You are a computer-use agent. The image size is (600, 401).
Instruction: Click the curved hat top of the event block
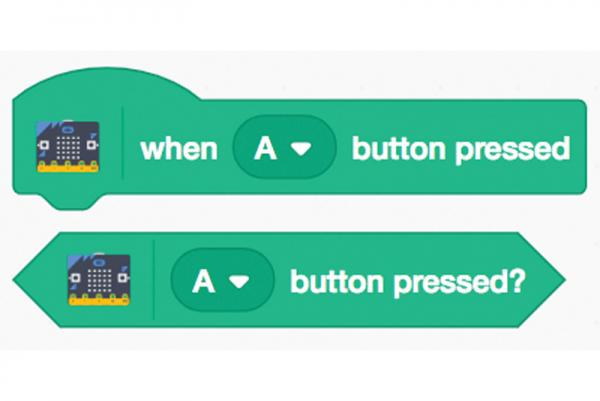(x=107, y=82)
